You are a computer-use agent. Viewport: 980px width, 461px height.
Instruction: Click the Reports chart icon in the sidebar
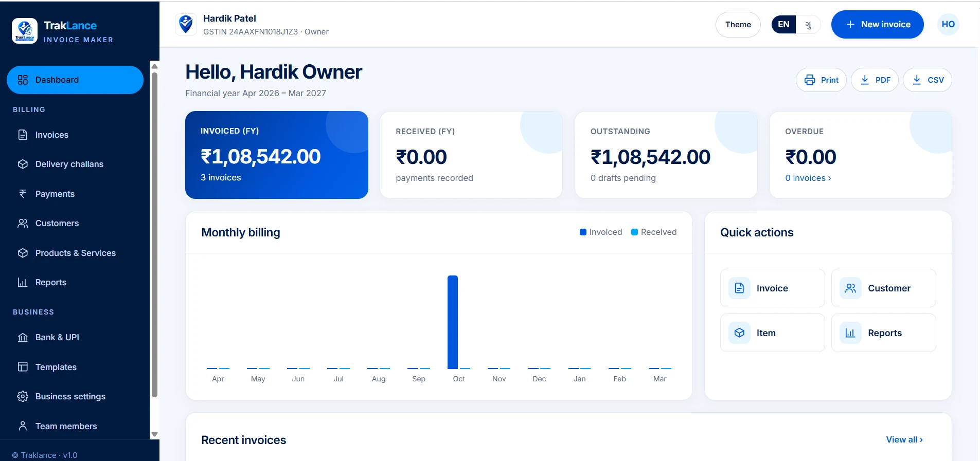(23, 282)
